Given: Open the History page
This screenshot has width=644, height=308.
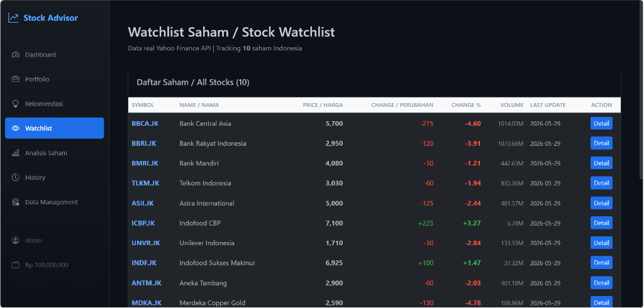Looking at the screenshot, I should 54,177.
